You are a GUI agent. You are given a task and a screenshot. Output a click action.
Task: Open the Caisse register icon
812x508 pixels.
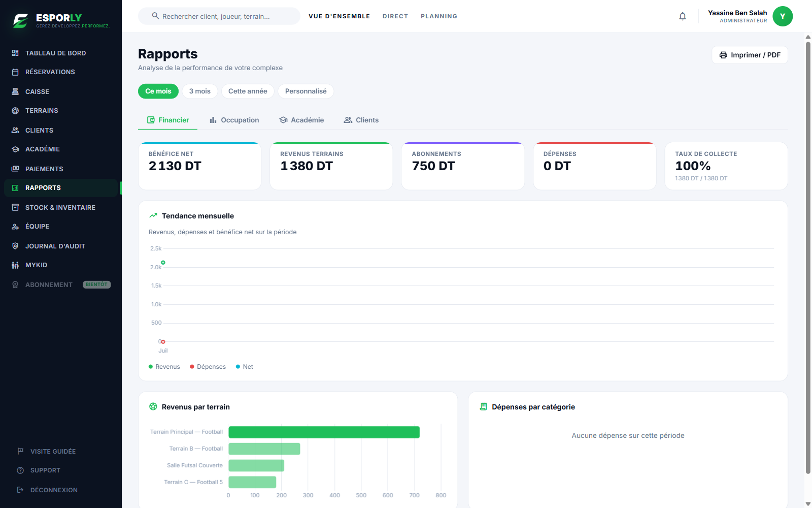15,91
